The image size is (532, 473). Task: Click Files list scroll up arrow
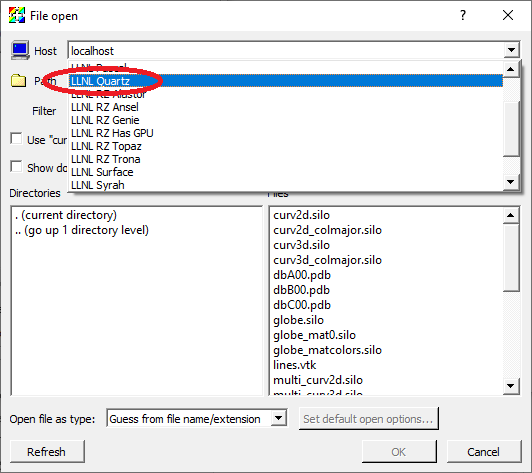(511, 215)
